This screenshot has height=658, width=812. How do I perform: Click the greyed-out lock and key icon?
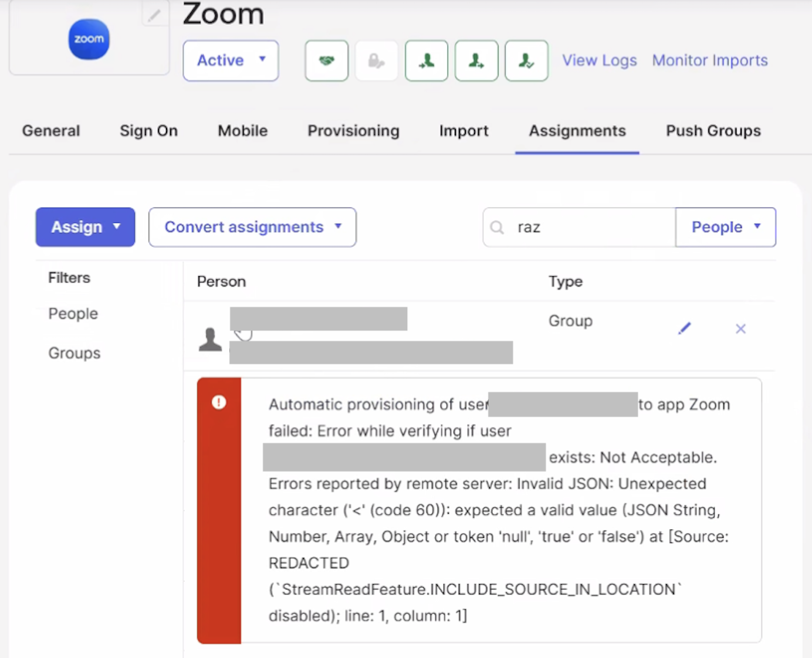[376, 60]
